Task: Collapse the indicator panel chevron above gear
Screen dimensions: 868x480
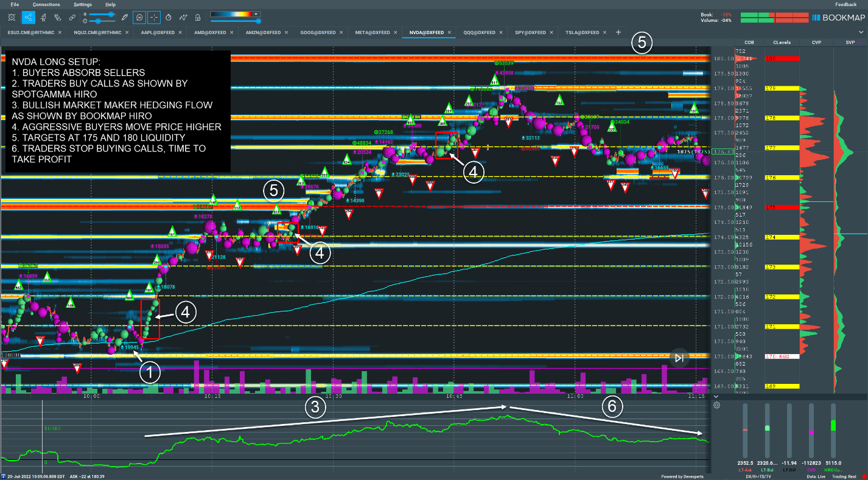Action: pyautogui.click(x=716, y=396)
